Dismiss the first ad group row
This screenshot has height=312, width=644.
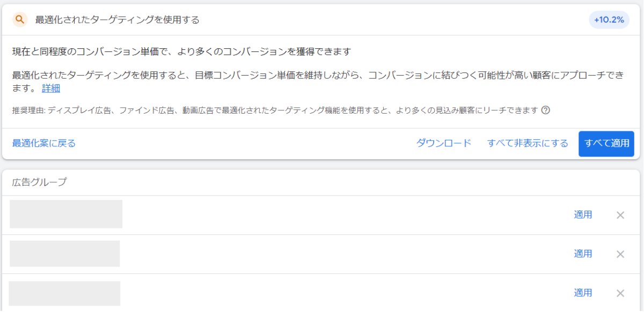[x=620, y=215]
